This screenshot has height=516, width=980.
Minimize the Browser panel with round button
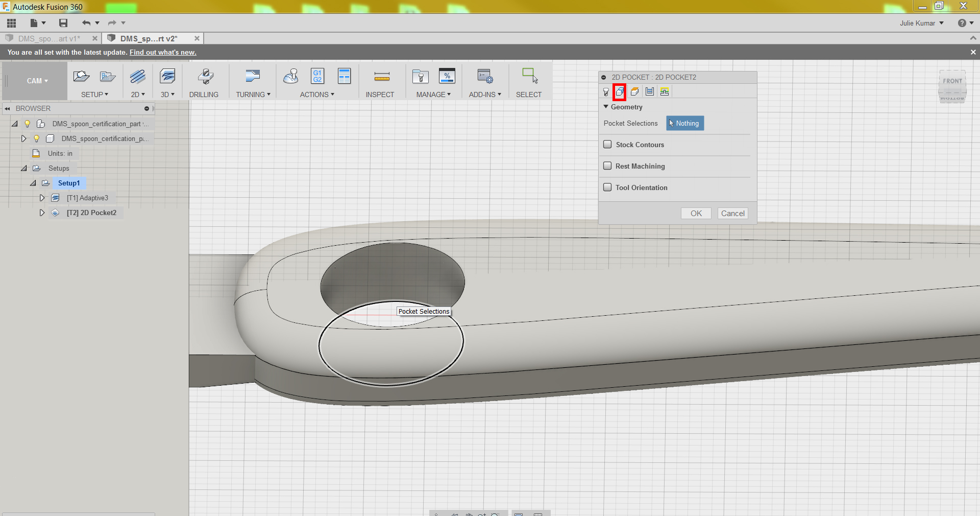pos(146,108)
